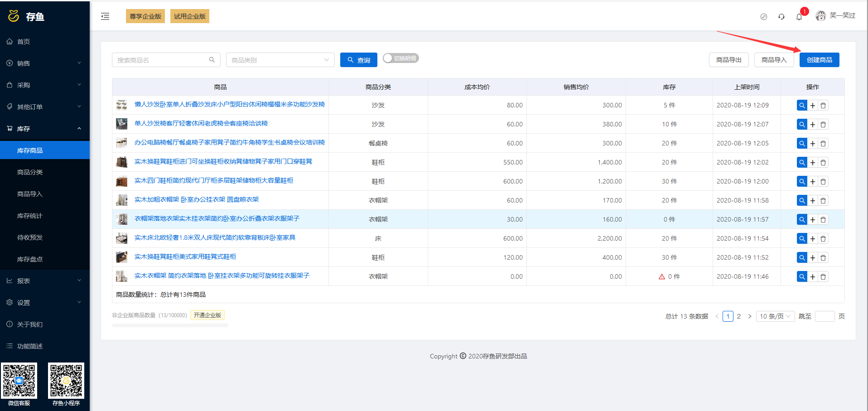The image size is (868, 411).
Task: Click the 试用企业版 button
Action: [190, 16]
